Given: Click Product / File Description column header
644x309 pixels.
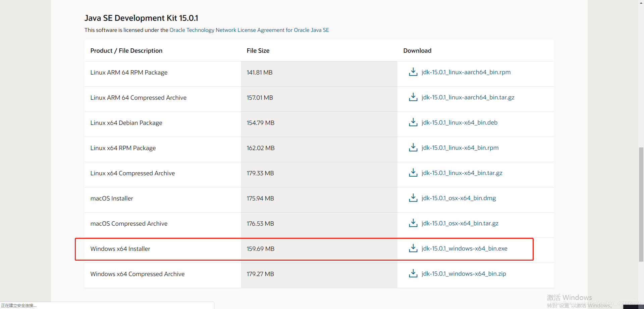Looking at the screenshot, I should tap(126, 51).
